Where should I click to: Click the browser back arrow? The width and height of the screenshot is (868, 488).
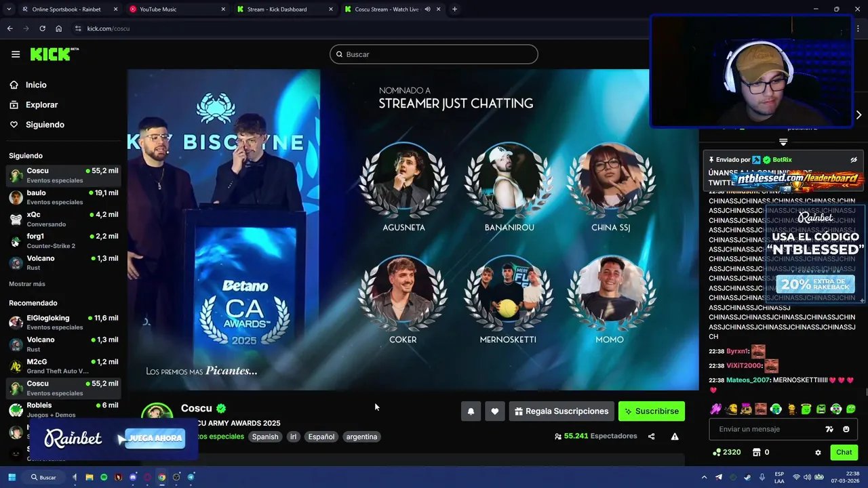click(9, 28)
